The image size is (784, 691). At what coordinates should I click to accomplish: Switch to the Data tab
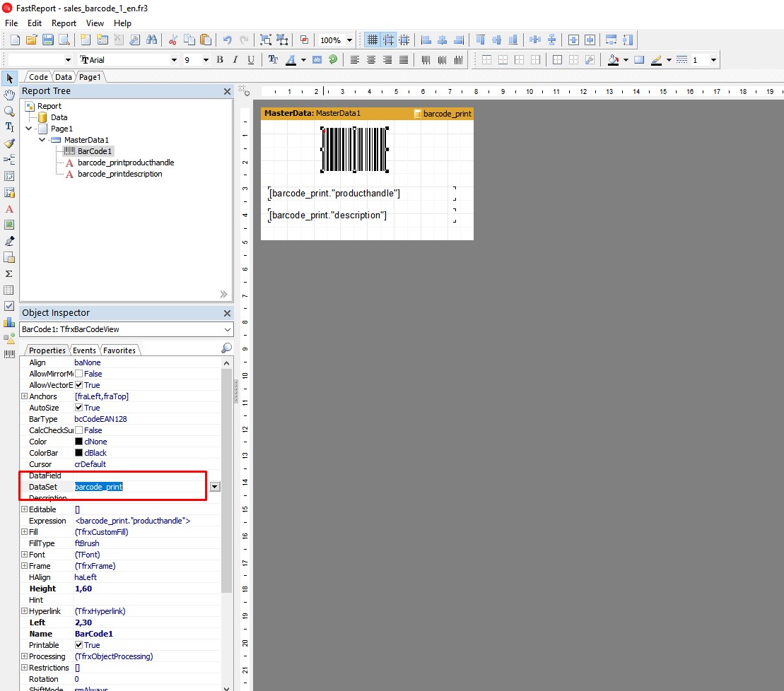click(x=64, y=77)
